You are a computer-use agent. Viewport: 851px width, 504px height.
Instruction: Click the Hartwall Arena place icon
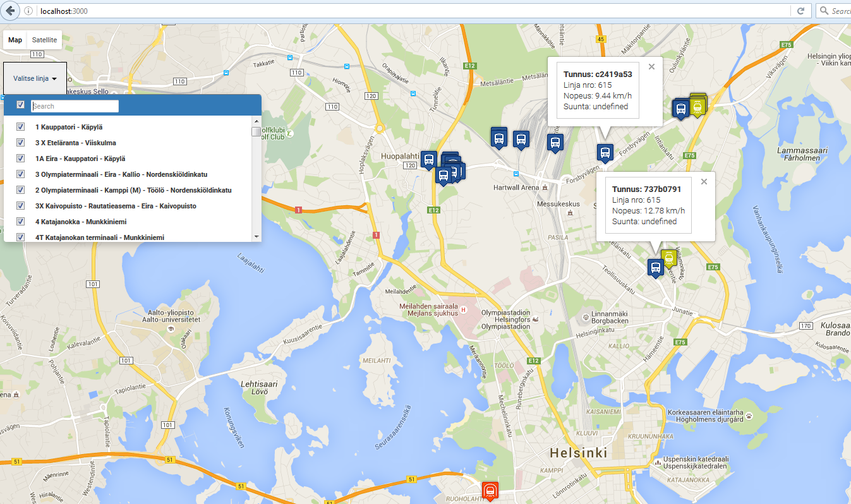(x=545, y=188)
